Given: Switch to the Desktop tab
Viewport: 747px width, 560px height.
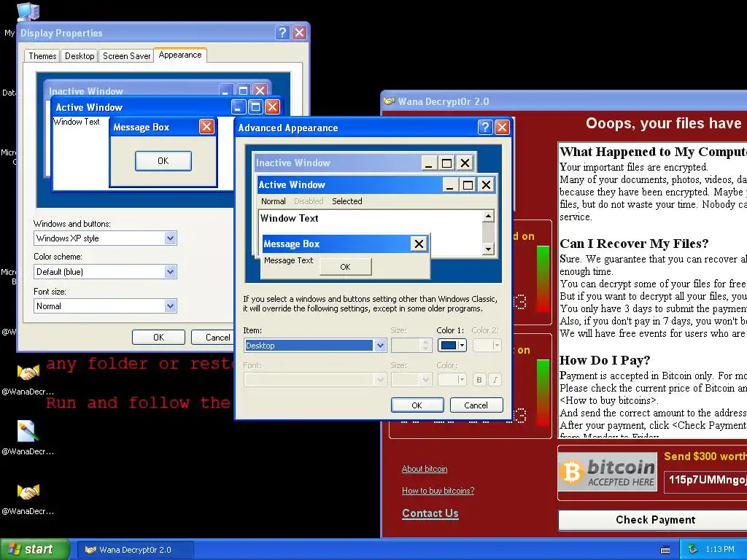Looking at the screenshot, I should point(80,56).
